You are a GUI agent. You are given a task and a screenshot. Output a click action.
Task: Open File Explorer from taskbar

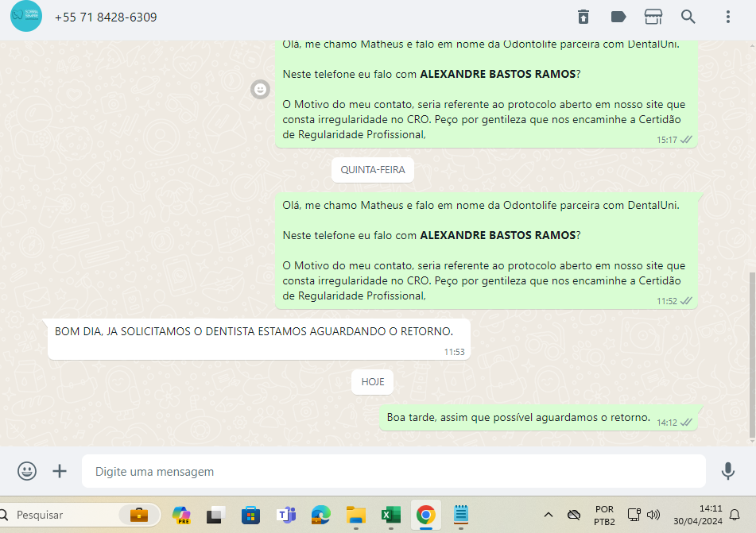pyautogui.click(x=356, y=515)
